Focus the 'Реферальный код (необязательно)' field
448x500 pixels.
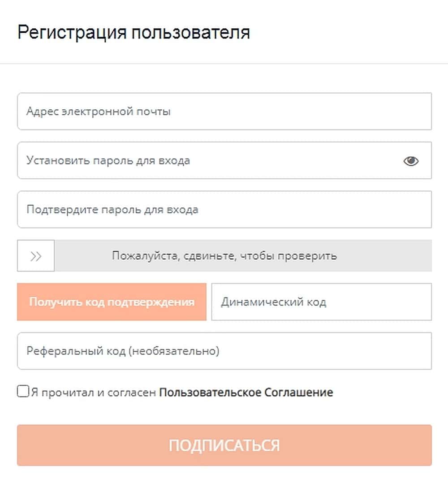click(224, 351)
